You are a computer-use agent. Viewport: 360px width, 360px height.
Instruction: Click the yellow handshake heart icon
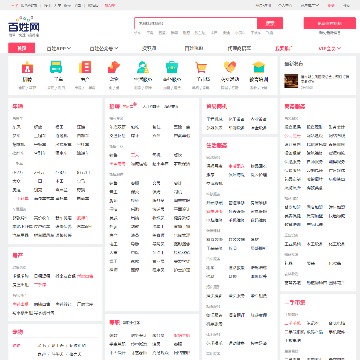(x=230, y=67)
